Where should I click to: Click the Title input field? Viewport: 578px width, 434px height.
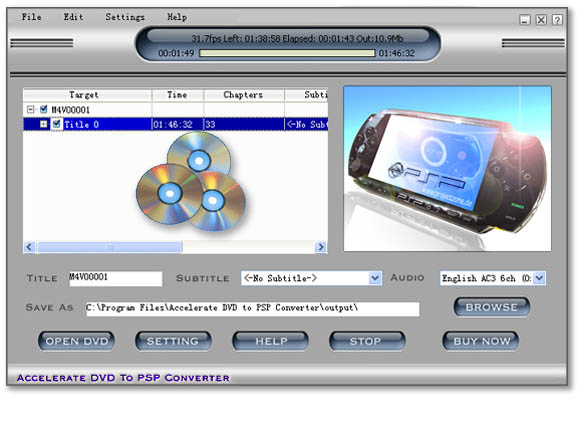click(116, 278)
